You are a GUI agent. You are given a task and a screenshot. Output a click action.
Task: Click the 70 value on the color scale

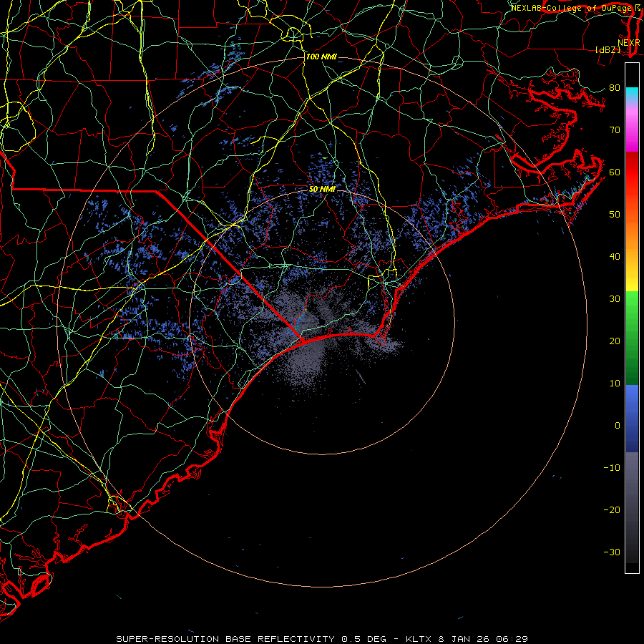pyautogui.click(x=615, y=130)
